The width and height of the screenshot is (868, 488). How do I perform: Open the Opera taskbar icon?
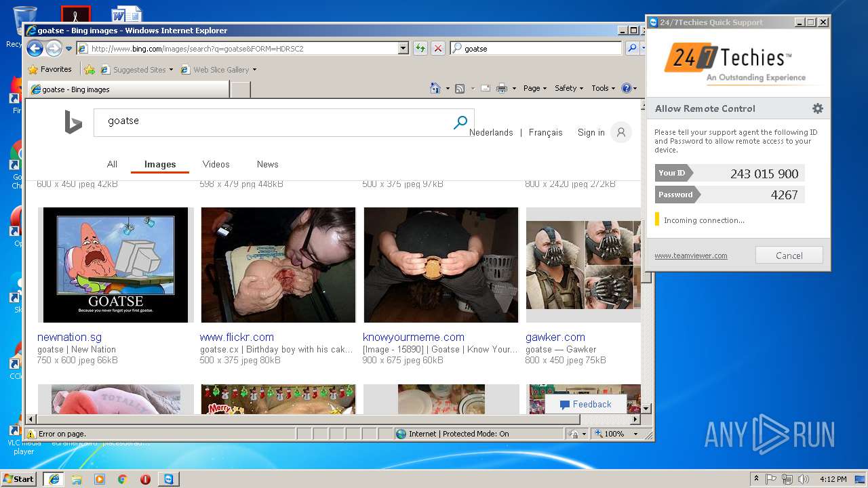pyautogui.click(x=145, y=479)
